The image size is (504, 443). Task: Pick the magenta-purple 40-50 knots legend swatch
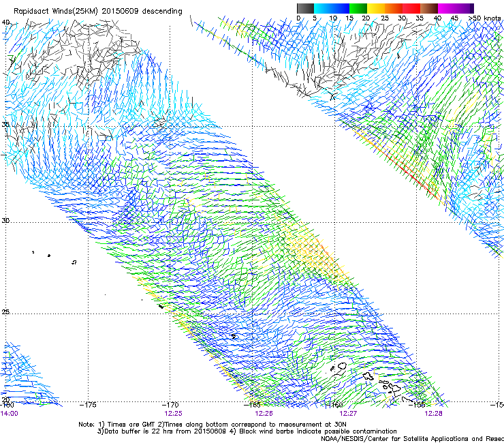456,8
